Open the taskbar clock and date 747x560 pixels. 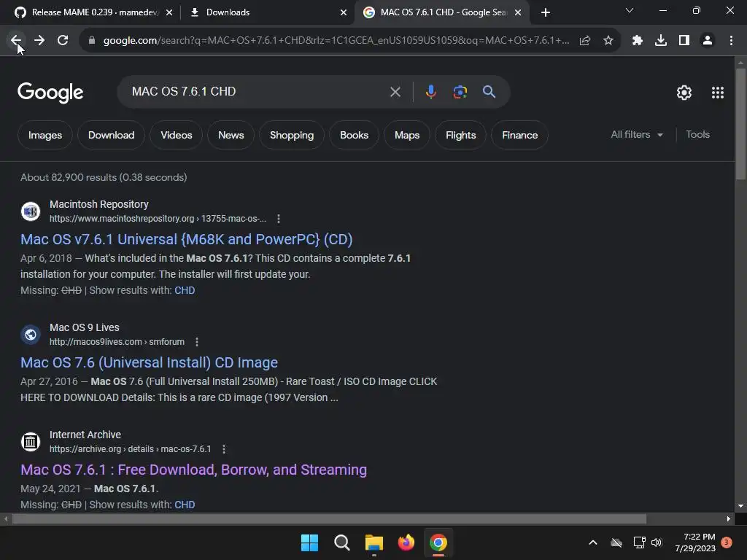click(695, 542)
